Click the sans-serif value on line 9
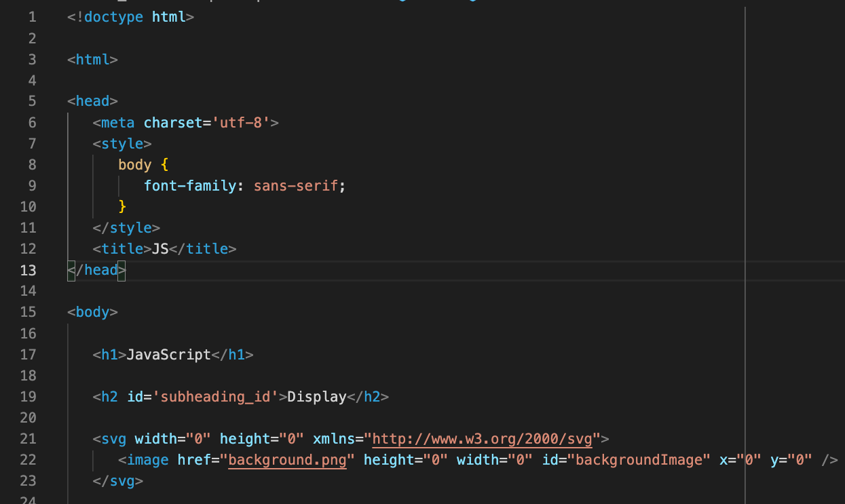 pyautogui.click(x=296, y=185)
